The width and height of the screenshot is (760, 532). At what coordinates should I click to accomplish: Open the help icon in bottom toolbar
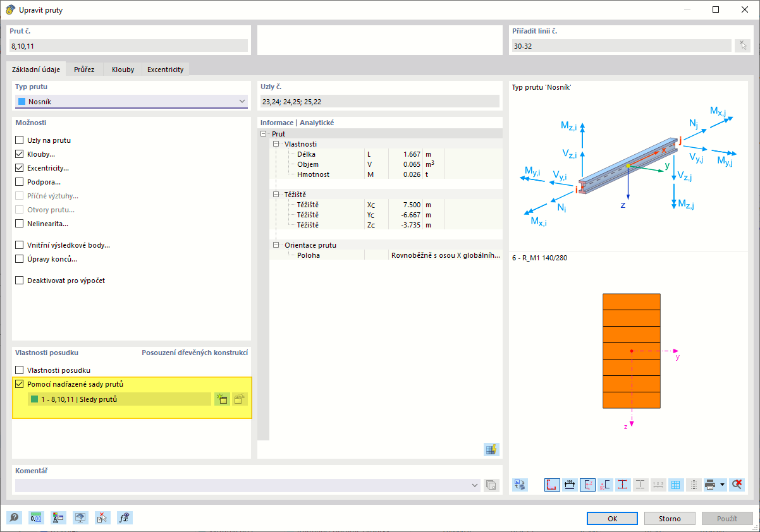click(x=14, y=518)
